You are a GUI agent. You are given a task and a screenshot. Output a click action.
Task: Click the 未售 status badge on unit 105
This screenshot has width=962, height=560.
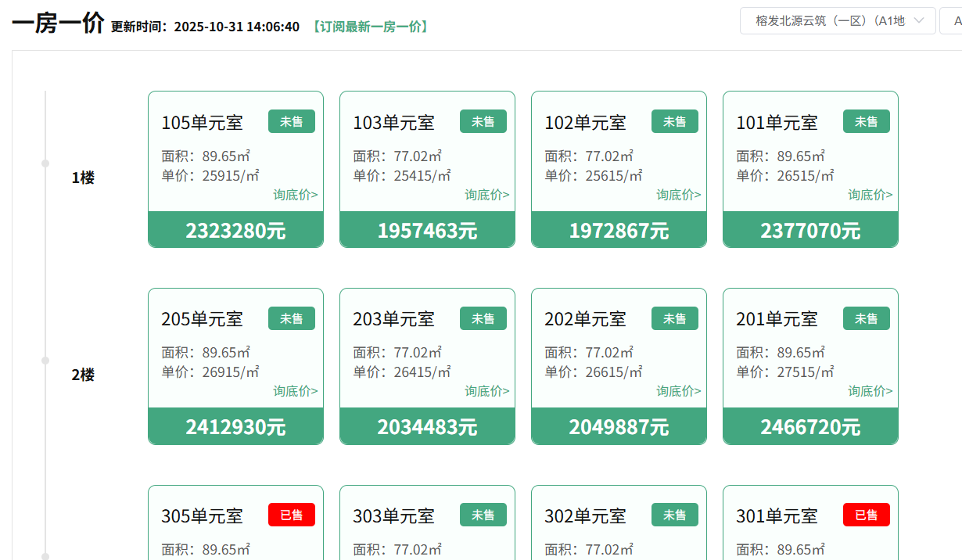pyautogui.click(x=292, y=121)
